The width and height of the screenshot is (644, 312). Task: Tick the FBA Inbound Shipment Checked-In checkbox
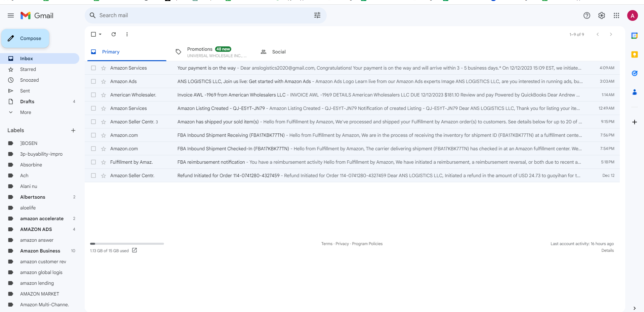pyautogui.click(x=93, y=149)
